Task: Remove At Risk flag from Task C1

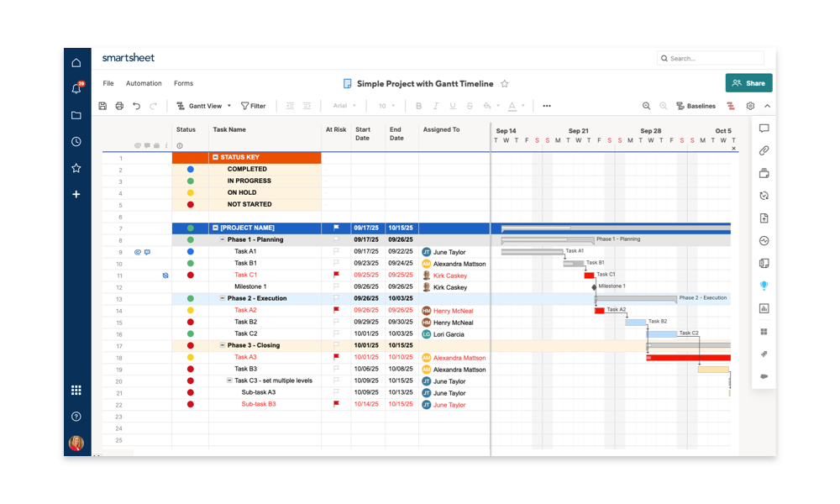Action: (x=337, y=275)
